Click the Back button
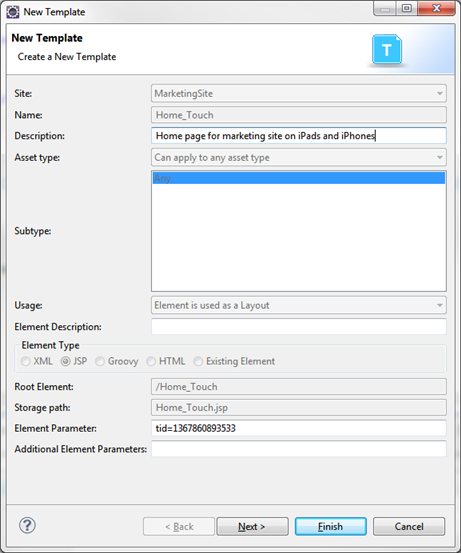Viewport: 461px width, 553px height. click(x=179, y=527)
